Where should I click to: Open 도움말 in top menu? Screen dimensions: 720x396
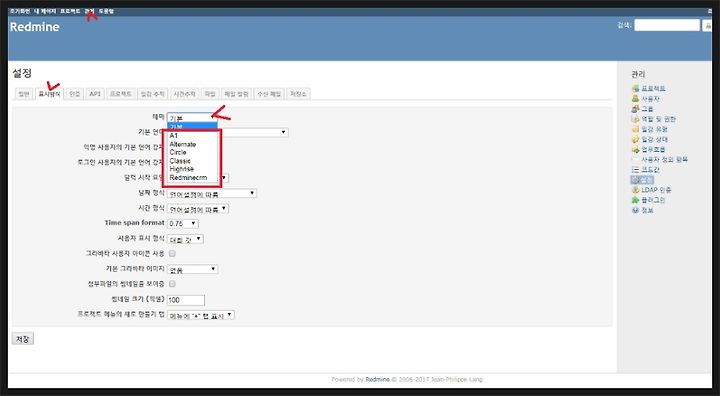106,11
